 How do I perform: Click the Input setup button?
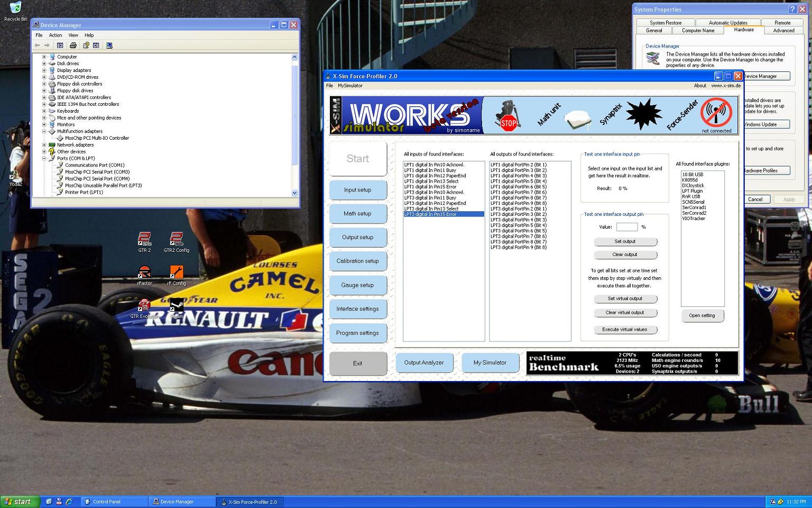point(358,190)
